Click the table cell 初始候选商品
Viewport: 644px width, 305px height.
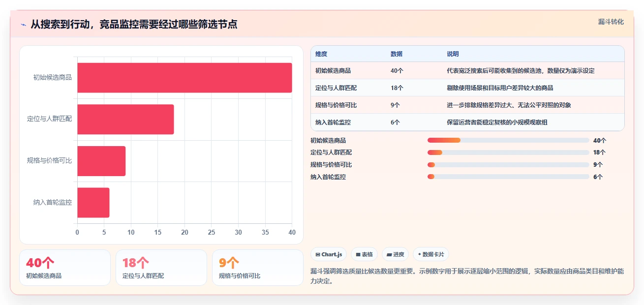click(333, 71)
